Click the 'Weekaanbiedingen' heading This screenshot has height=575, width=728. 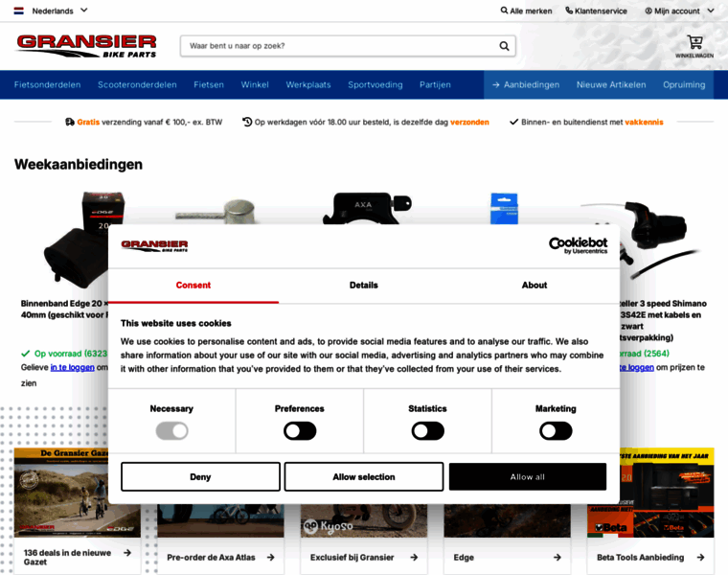[79, 165]
